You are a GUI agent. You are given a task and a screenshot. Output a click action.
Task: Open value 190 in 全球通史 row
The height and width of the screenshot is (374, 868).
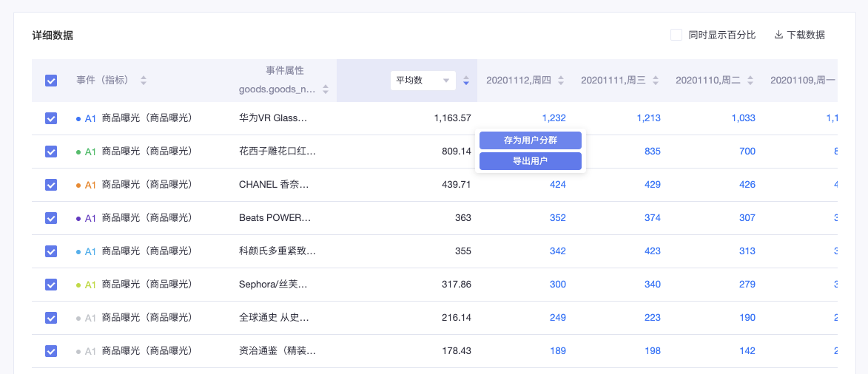[x=747, y=317]
